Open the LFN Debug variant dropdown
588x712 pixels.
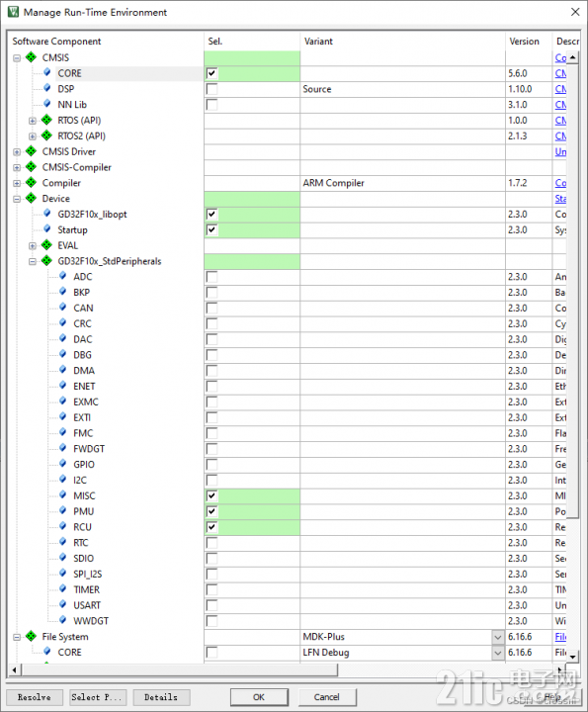tap(498, 653)
